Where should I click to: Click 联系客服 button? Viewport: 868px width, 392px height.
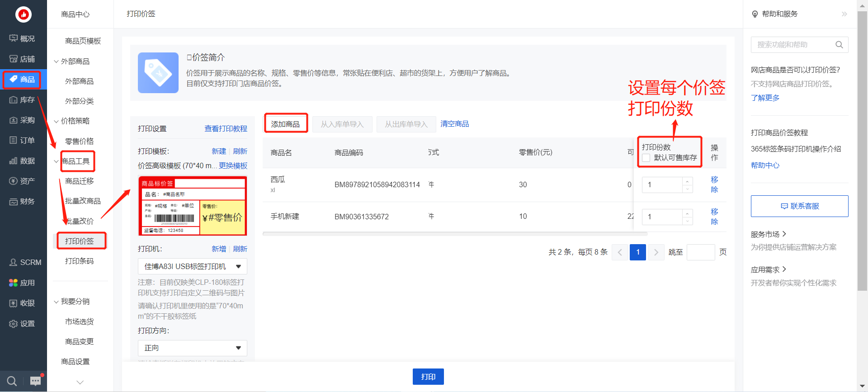[799, 206]
